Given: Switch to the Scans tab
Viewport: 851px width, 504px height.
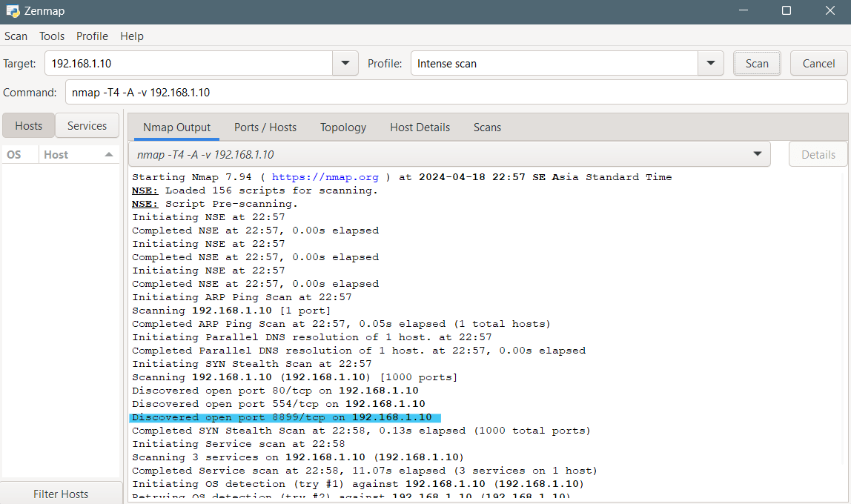Looking at the screenshot, I should (x=487, y=127).
